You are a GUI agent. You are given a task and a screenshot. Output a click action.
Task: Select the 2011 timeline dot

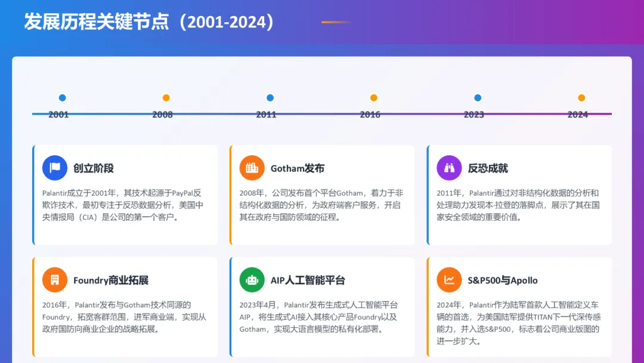point(270,98)
